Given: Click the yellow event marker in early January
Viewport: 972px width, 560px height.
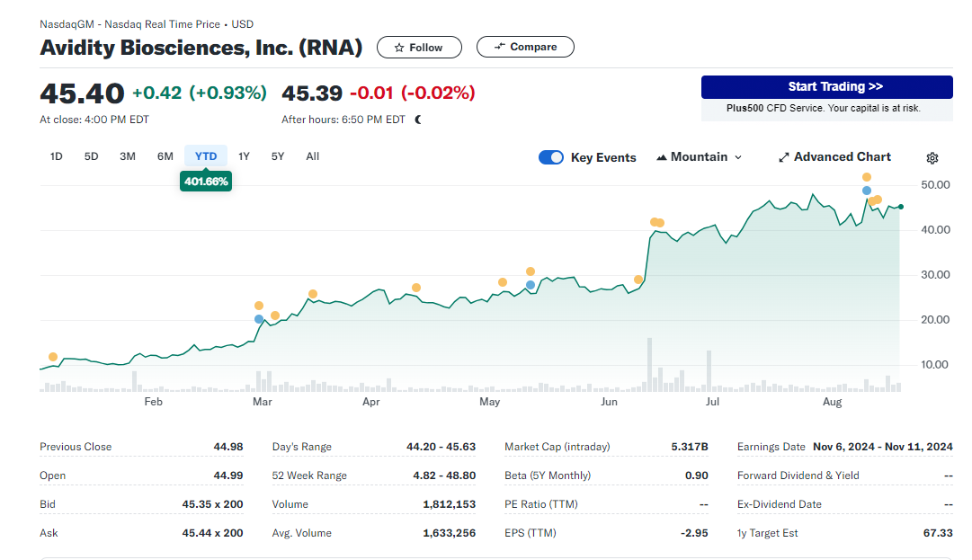Looking at the screenshot, I should click(53, 357).
